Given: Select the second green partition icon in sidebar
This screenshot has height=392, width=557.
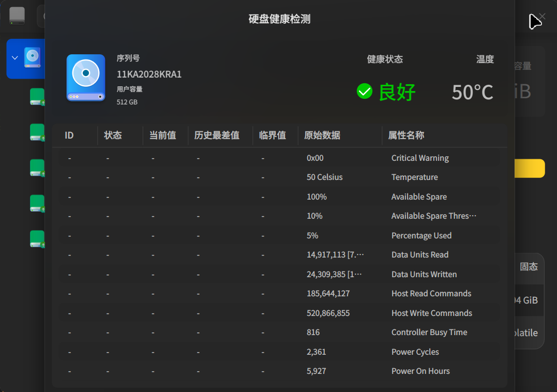Looking at the screenshot, I should point(37,132).
